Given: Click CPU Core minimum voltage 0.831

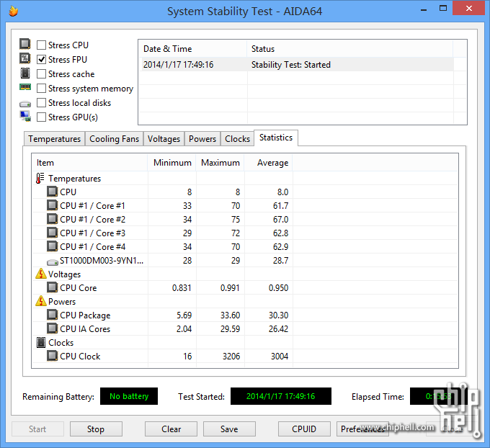Looking at the screenshot, I should tap(182, 287).
